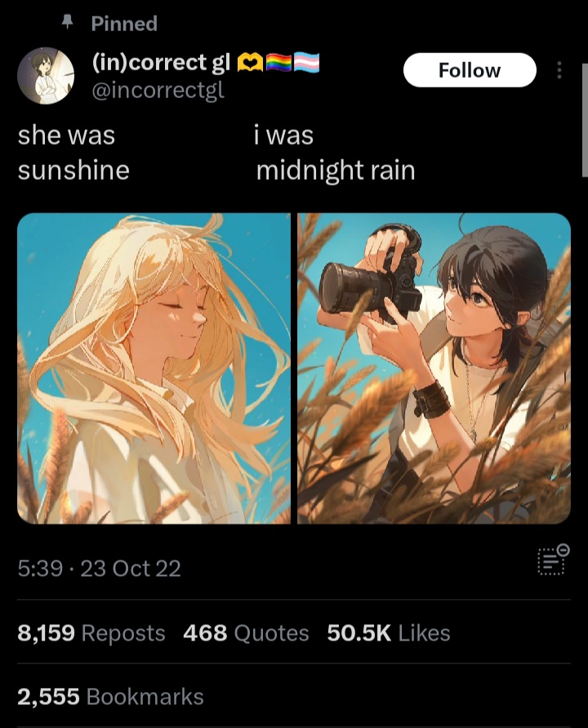The width and height of the screenshot is (588, 728).
Task: Show the 468 Quotes list
Action: pyautogui.click(x=246, y=633)
